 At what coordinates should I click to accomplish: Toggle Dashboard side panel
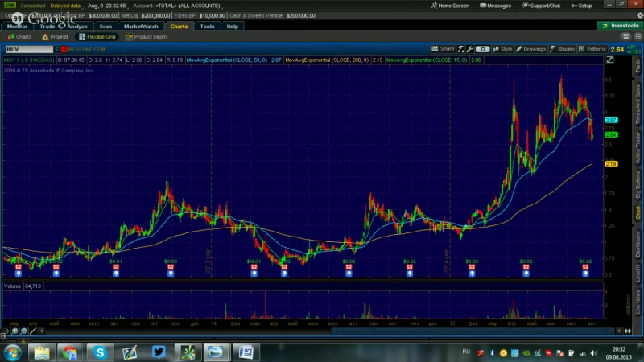click(x=638, y=245)
